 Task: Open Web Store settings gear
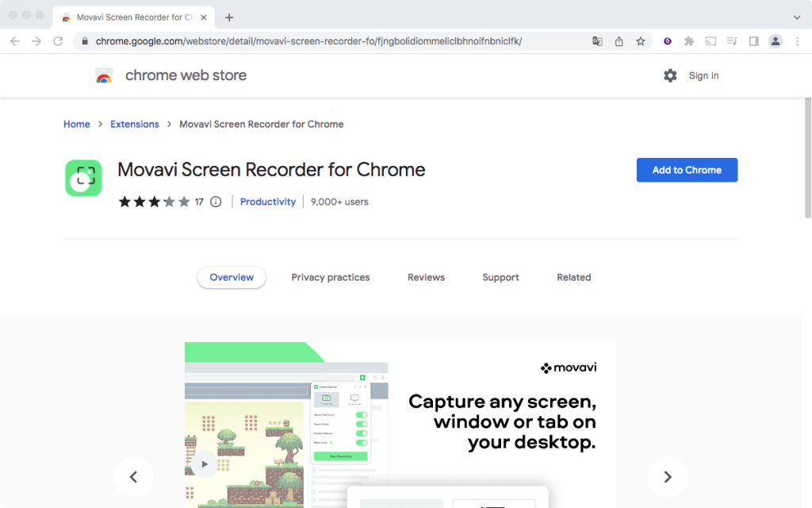pos(670,75)
